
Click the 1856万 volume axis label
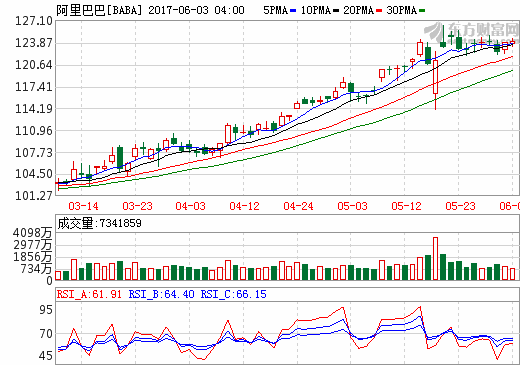tap(32, 257)
